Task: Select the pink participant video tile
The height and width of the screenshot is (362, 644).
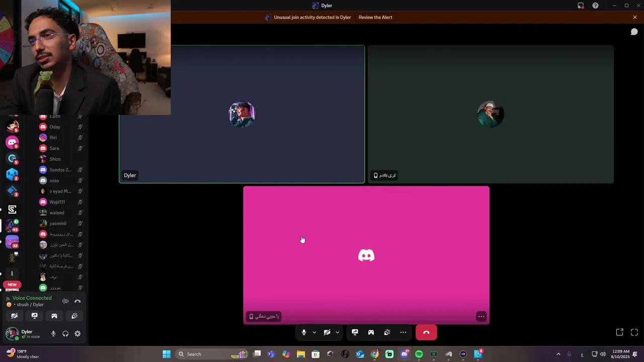Action: pos(366,255)
